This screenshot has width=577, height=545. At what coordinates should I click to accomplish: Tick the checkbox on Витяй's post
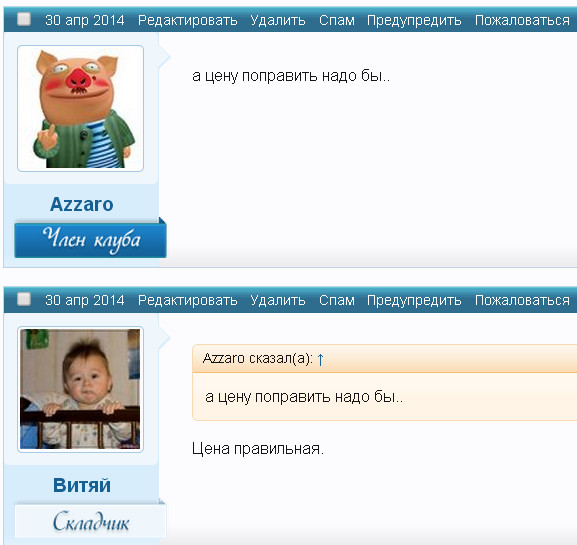click(x=24, y=299)
